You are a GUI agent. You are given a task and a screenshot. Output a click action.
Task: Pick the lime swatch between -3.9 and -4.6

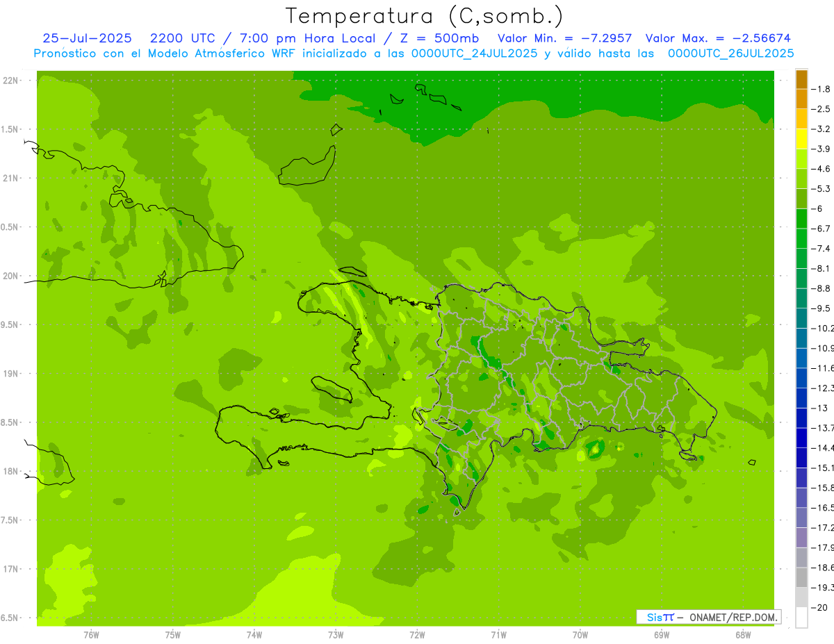[x=801, y=158]
